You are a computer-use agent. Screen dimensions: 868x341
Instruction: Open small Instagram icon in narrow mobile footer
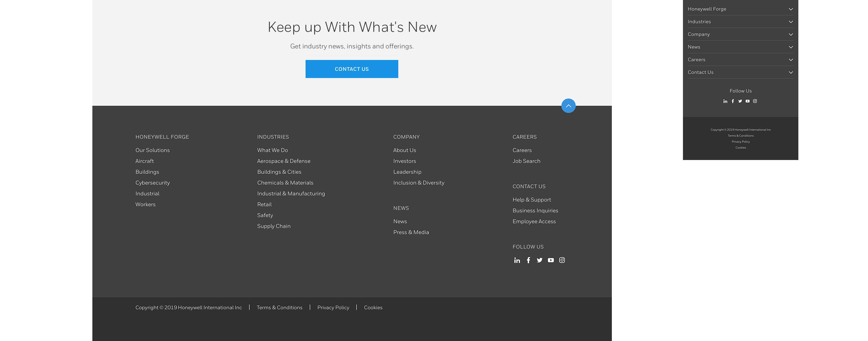click(x=755, y=101)
